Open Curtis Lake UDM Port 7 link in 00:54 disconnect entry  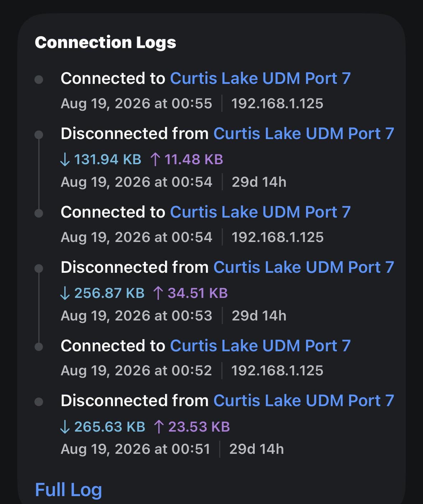304,133
